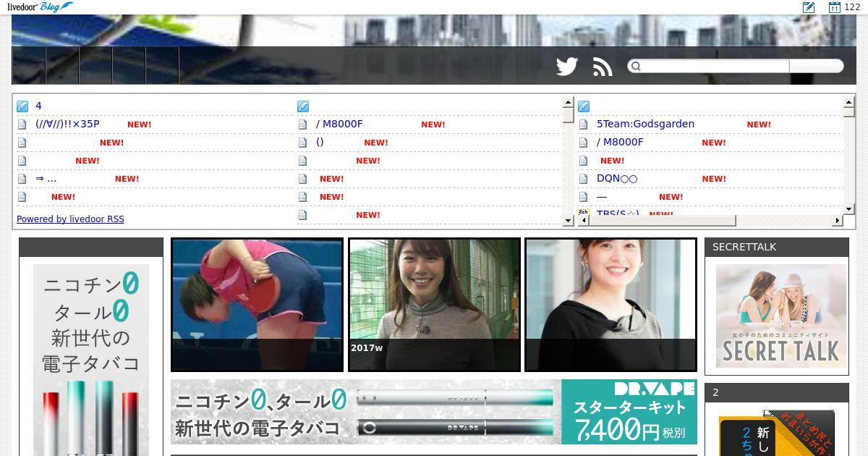Open the livedoor Blog logo

(x=40, y=7)
